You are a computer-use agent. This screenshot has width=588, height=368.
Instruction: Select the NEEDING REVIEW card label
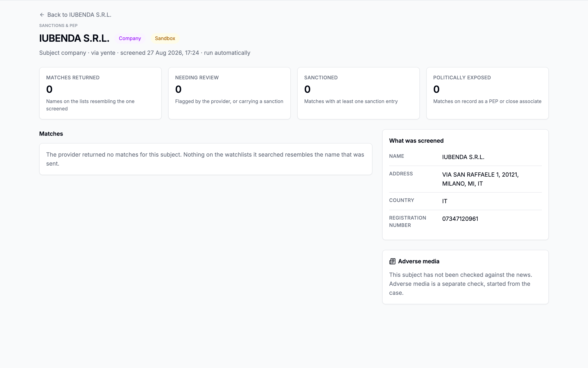(197, 78)
